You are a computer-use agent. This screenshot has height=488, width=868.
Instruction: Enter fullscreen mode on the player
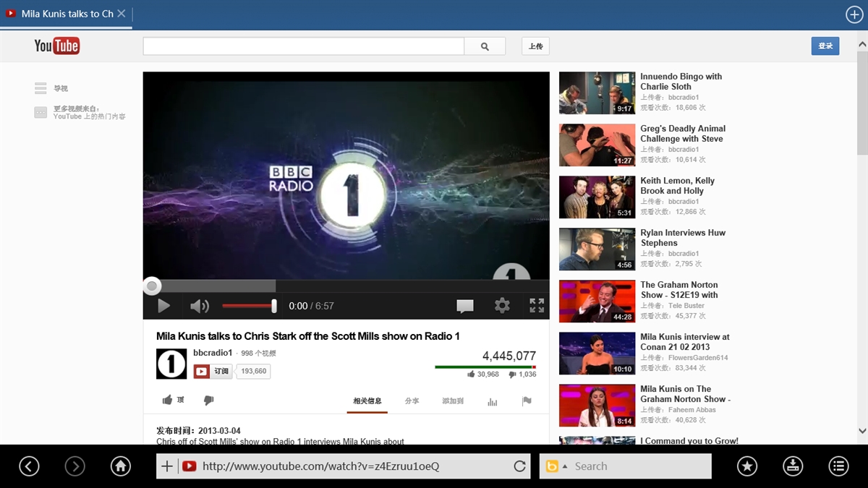click(x=537, y=305)
